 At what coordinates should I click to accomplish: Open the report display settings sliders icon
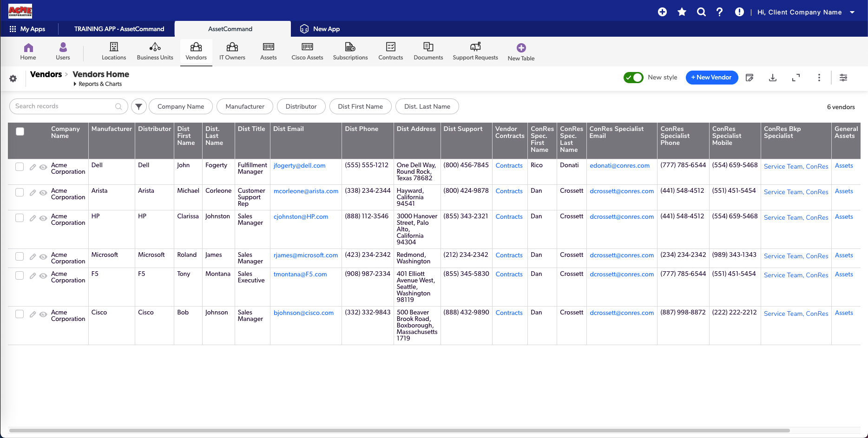(843, 78)
